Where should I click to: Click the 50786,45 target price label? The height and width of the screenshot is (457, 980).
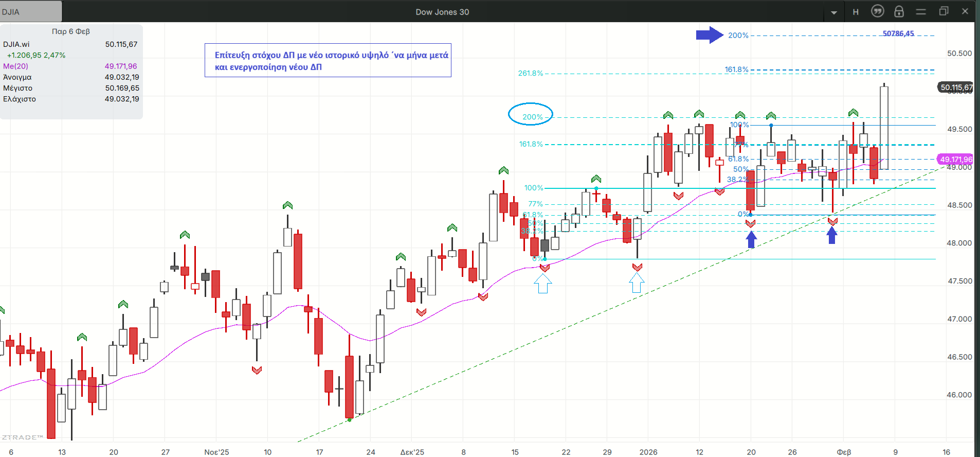click(x=898, y=33)
